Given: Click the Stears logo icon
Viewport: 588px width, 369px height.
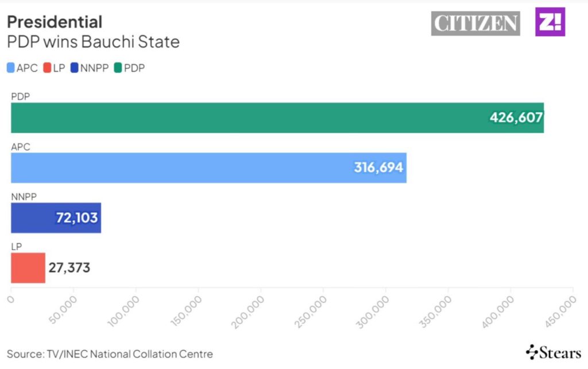Looking at the screenshot, I should [x=532, y=352].
